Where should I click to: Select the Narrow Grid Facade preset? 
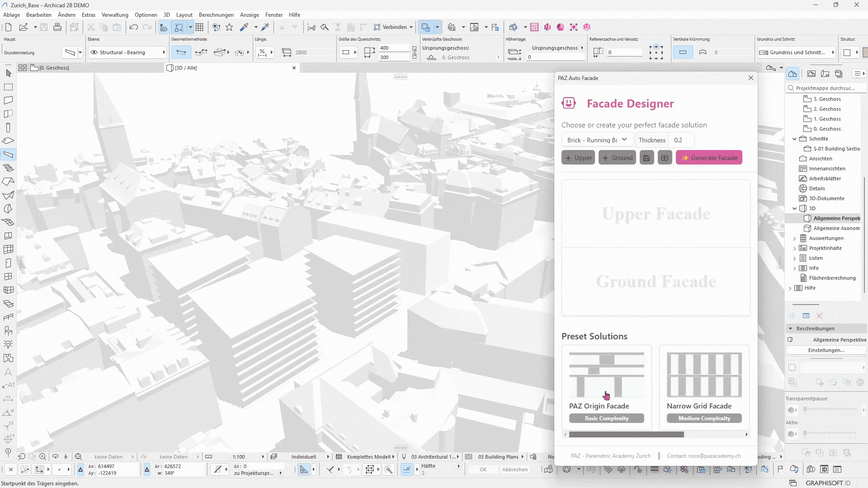(704, 387)
